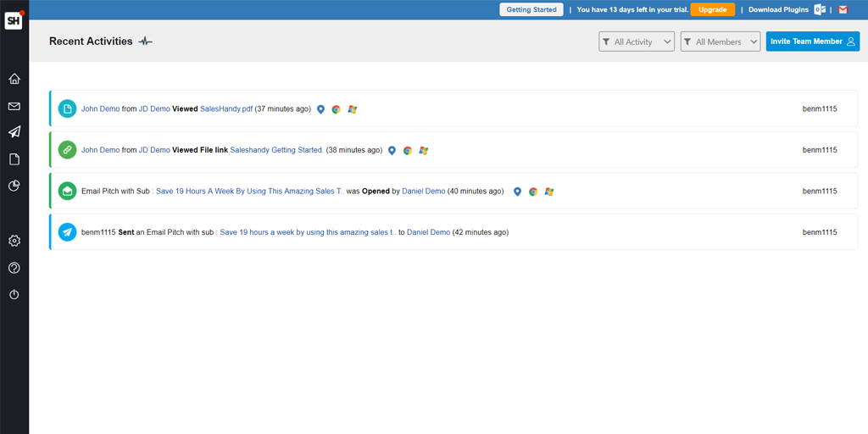Viewport: 868px width, 434px height.
Task: Open the Help question mark icon
Action: click(14, 268)
